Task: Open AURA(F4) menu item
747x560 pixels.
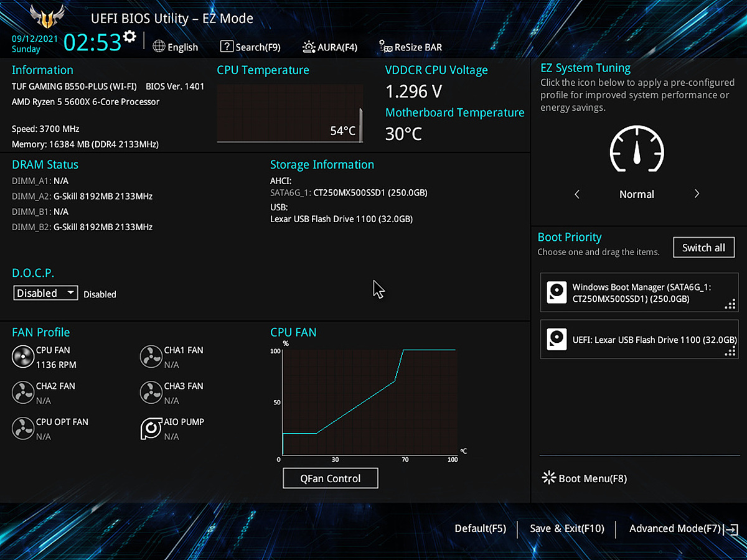Action: (329, 47)
